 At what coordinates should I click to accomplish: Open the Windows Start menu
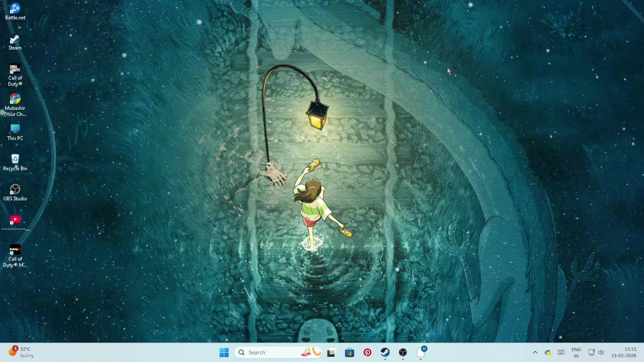click(224, 352)
